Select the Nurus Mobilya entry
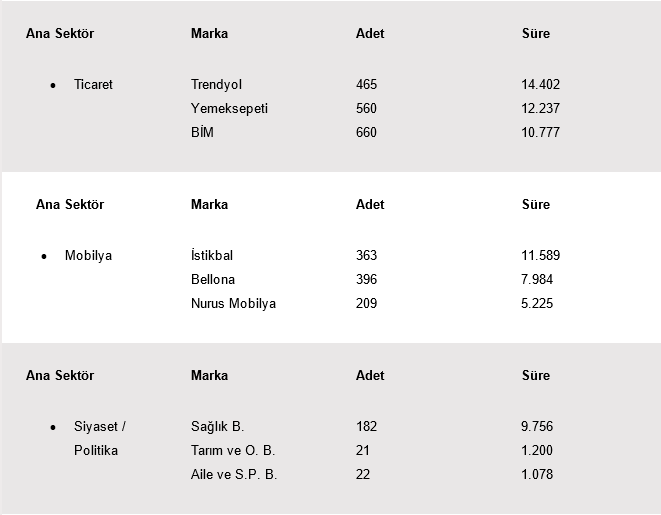Viewport: 661px width, 515px height. point(234,303)
